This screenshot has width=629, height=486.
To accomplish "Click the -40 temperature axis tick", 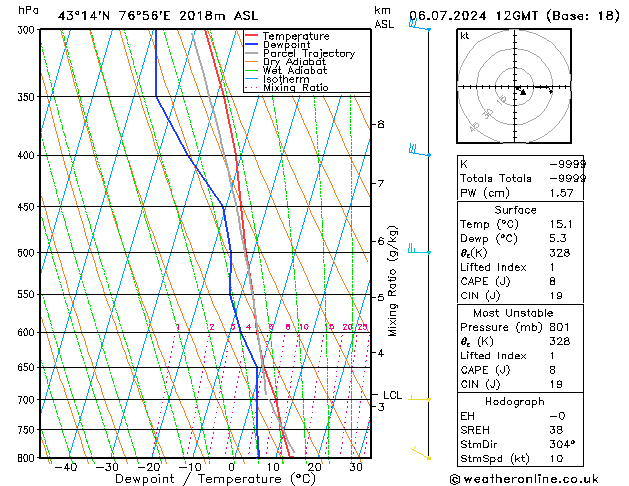I will click(x=66, y=468).
